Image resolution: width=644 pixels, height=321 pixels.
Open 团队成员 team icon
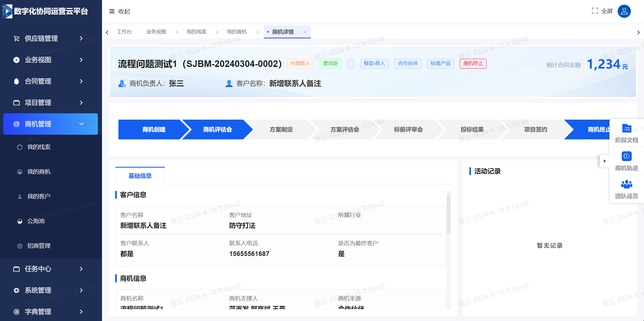627,184
